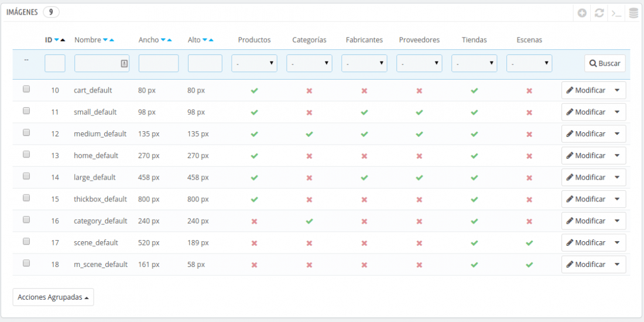Expand Modificar options arrow for large_default
644x322 pixels.
pos(617,177)
